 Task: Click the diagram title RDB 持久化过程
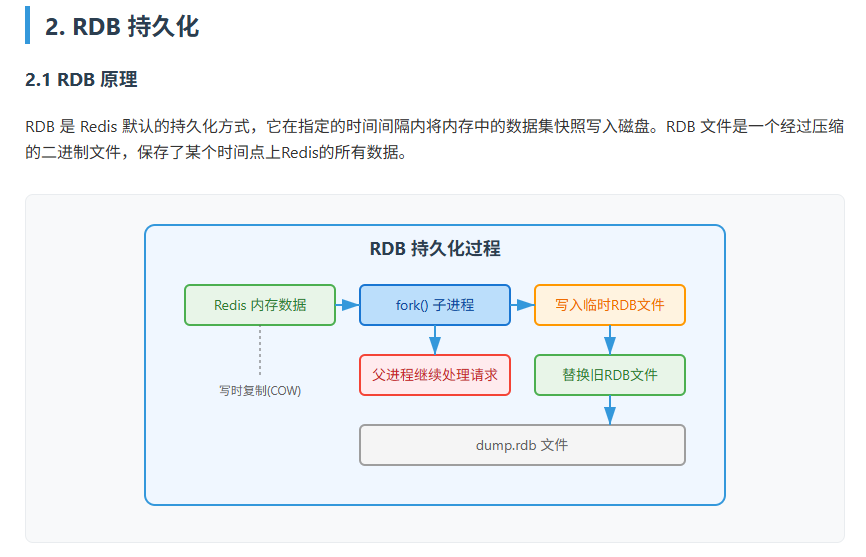point(435,249)
